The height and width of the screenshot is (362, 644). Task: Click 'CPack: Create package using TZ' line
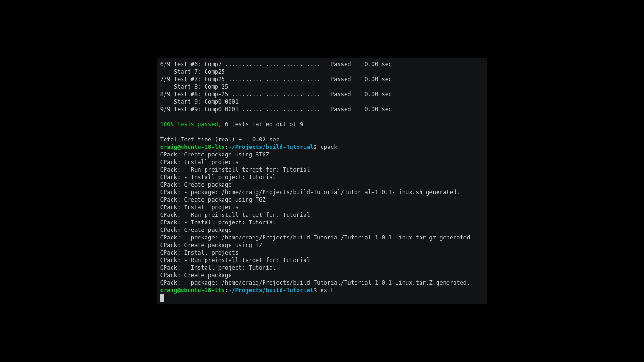[x=211, y=245]
